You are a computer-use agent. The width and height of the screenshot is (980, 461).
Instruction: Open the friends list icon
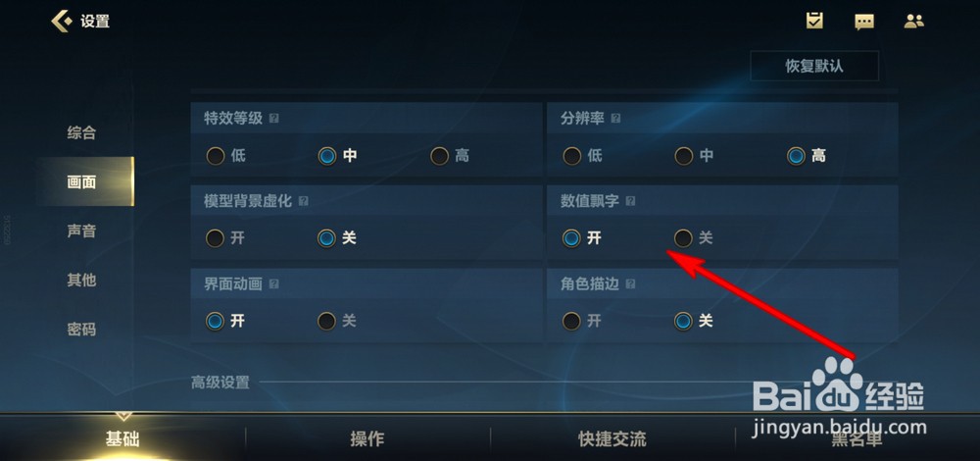[x=913, y=22]
